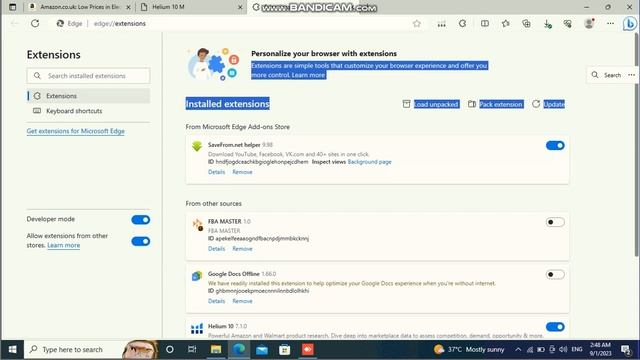The width and height of the screenshot is (640, 360).
Task: Click the profile avatar icon
Action: coord(589,24)
